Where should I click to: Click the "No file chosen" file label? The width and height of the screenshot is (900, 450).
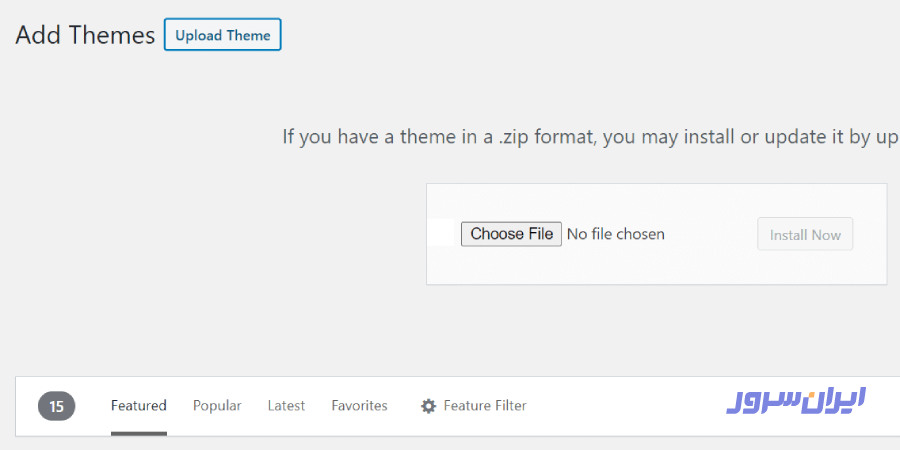(x=615, y=234)
